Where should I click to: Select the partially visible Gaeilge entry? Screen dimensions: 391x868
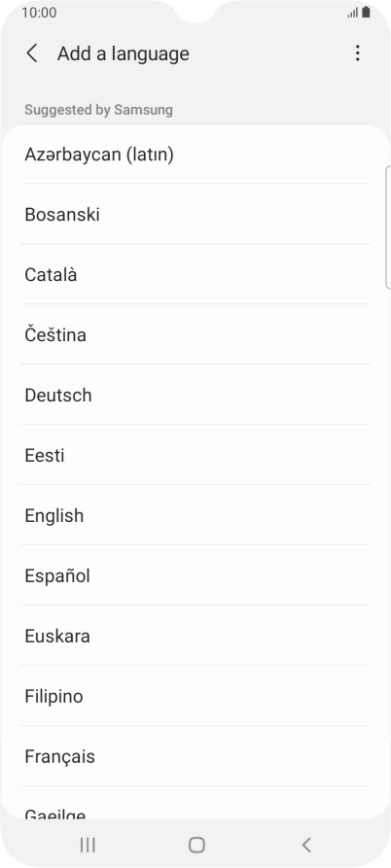click(195, 803)
